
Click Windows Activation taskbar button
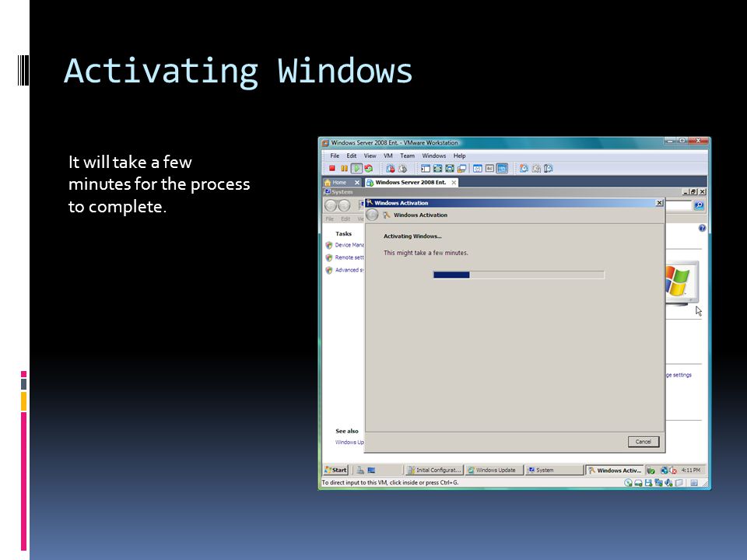click(x=615, y=470)
